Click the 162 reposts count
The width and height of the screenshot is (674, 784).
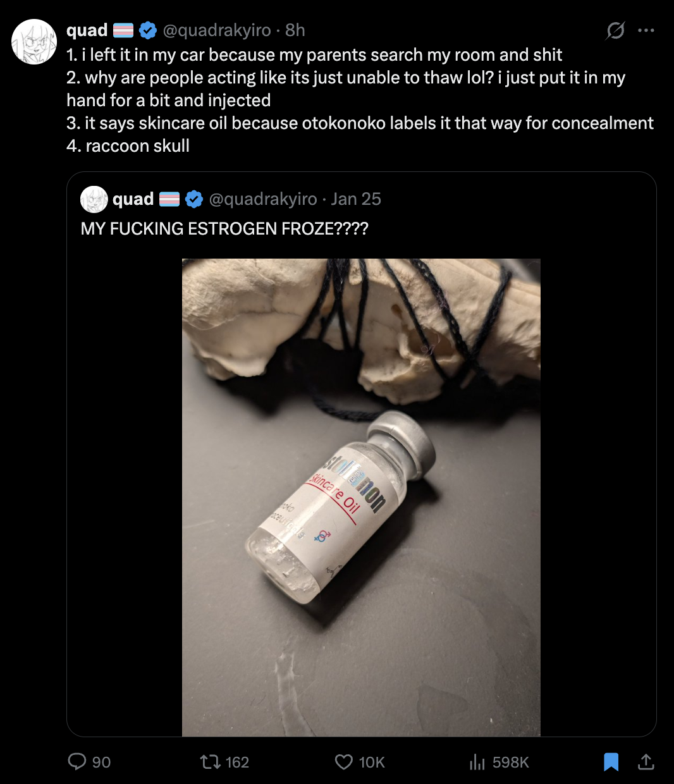click(237, 763)
